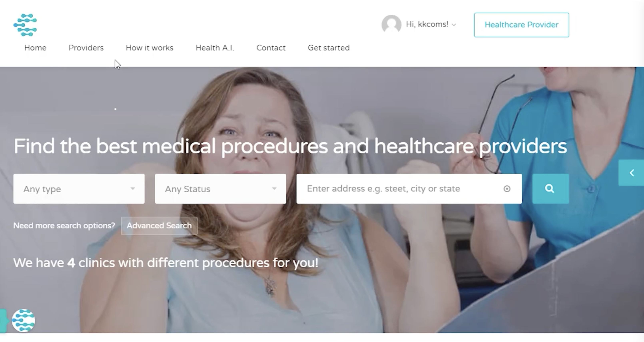The image size is (644, 342).
Task: Click the Advanced Search button
Action: pyautogui.click(x=159, y=226)
